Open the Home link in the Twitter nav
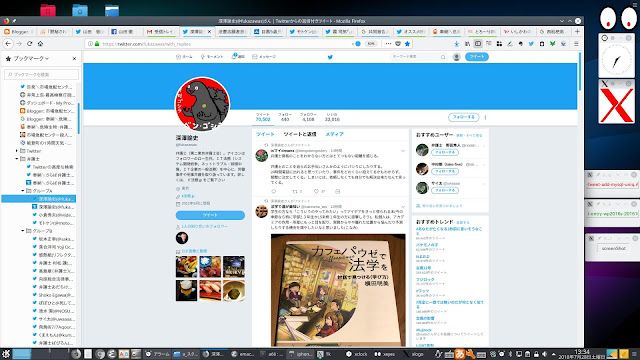Viewport: 640px width, 360px height. pos(184,57)
